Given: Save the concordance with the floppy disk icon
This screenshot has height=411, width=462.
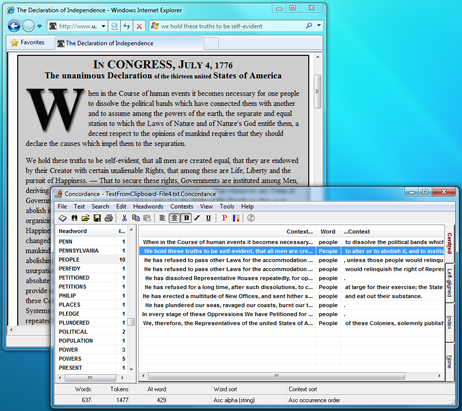Looking at the screenshot, I should (x=97, y=218).
